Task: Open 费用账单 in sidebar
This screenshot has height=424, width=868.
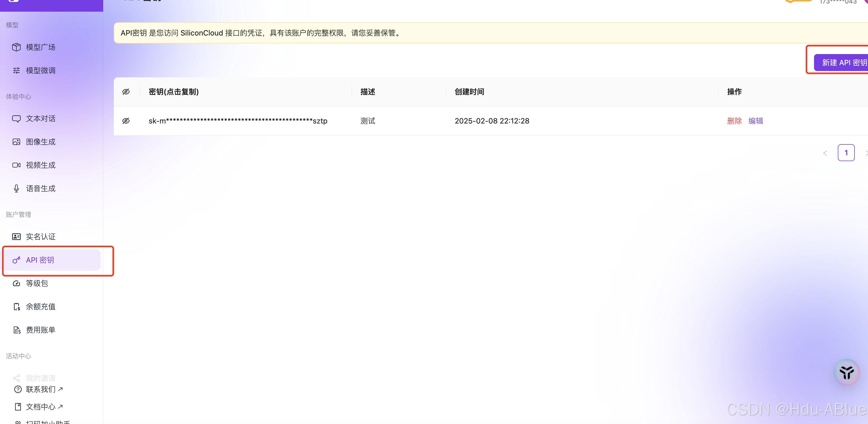Action: pyautogui.click(x=40, y=330)
